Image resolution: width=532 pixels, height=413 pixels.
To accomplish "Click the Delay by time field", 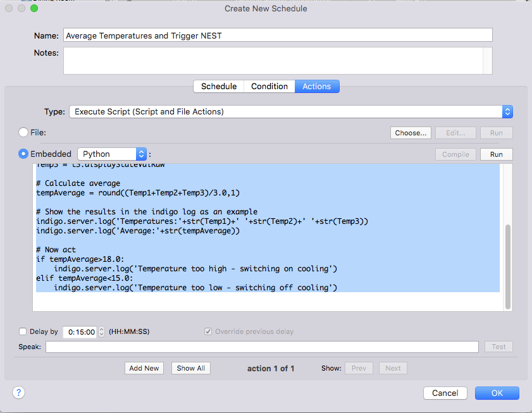I will click(80, 332).
